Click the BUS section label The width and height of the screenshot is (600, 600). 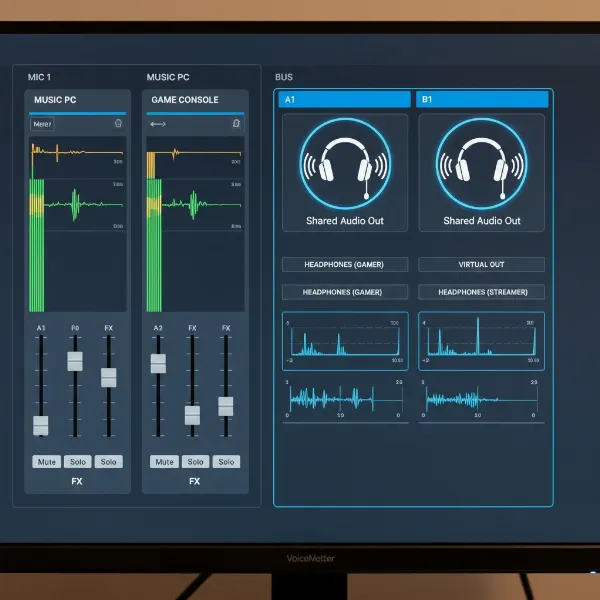point(284,77)
